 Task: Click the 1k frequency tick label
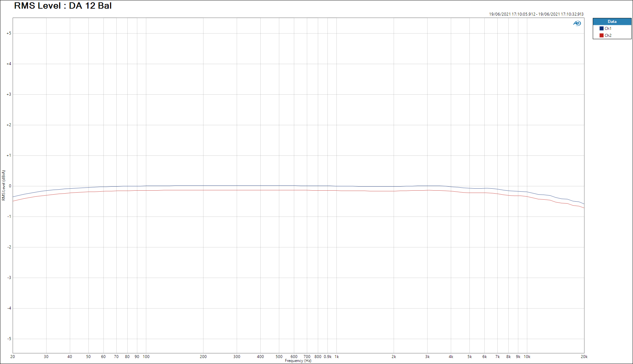[336, 357]
